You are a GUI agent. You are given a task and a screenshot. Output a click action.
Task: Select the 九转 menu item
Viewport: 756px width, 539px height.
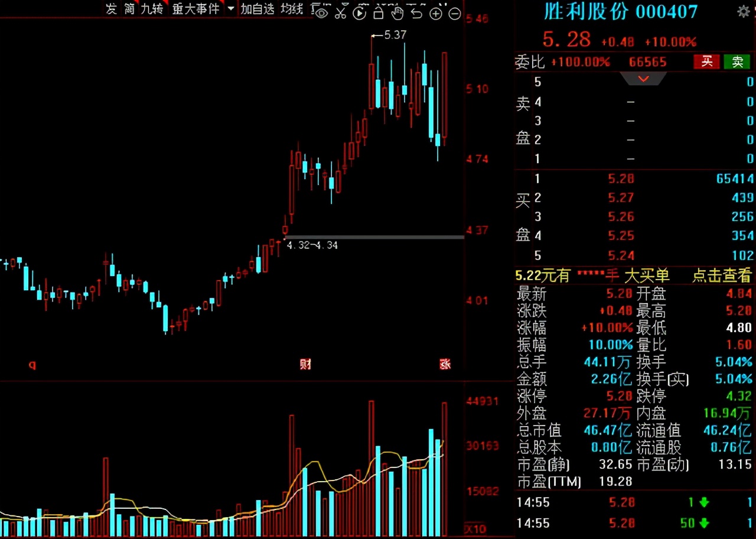[152, 9]
